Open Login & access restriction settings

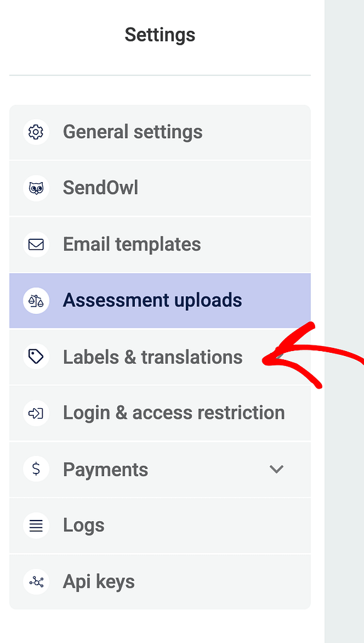160,413
